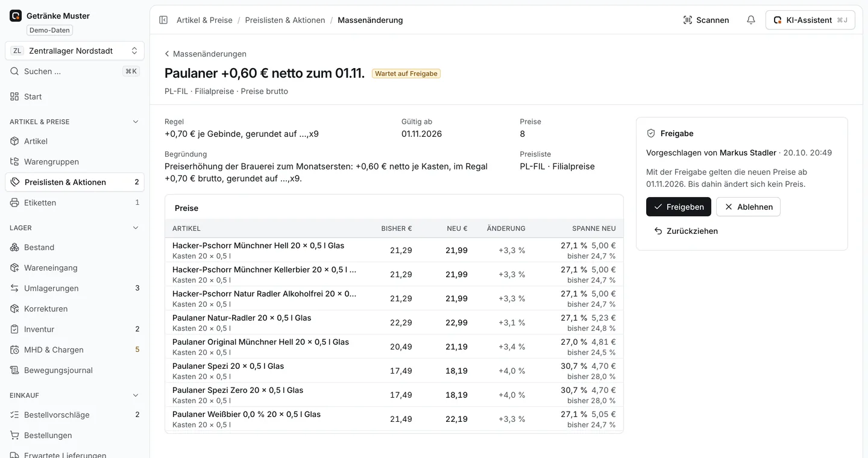Select Paulaner Weißbier 0,0 % row
Screen dimensions: 868x458
(x=394, y=419)
